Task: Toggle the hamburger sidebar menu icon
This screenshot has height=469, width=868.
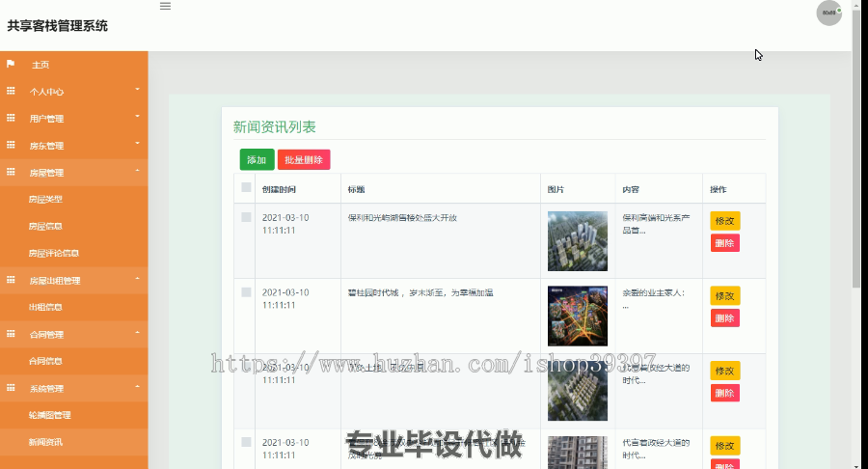Action: [x=165, y=6]
